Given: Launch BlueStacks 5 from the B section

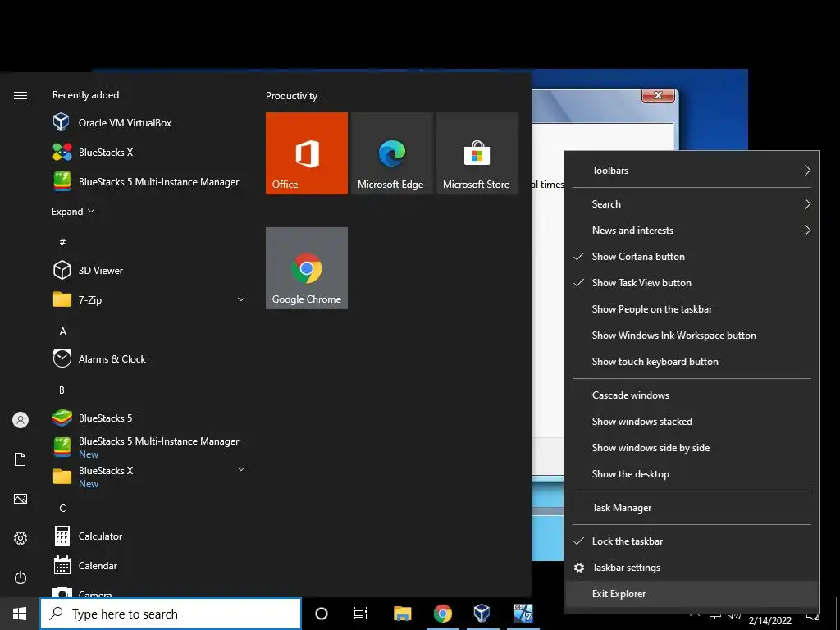Looking at the screenshot, I should coord(150,418).
